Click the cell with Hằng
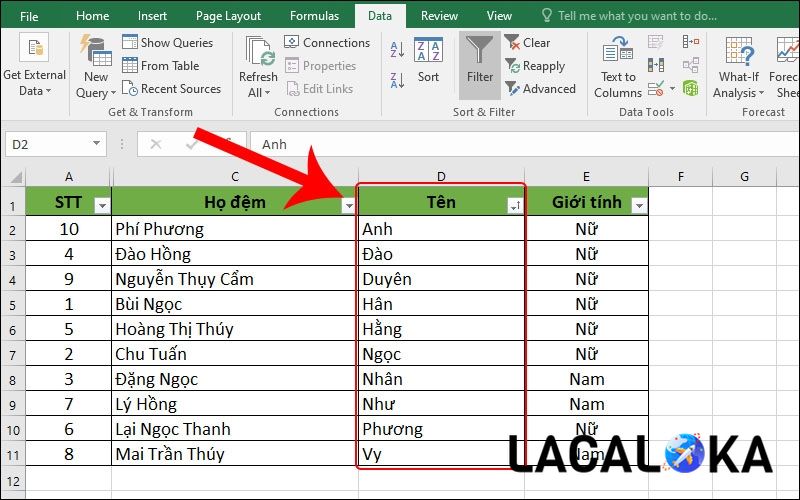Screen dimensions: 800x500 point(441,329)
